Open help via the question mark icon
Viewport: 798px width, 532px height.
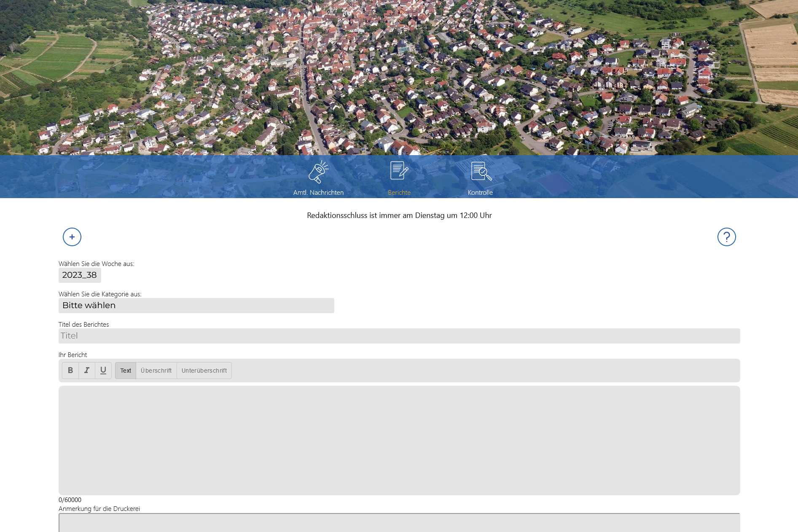pos(726,237)
